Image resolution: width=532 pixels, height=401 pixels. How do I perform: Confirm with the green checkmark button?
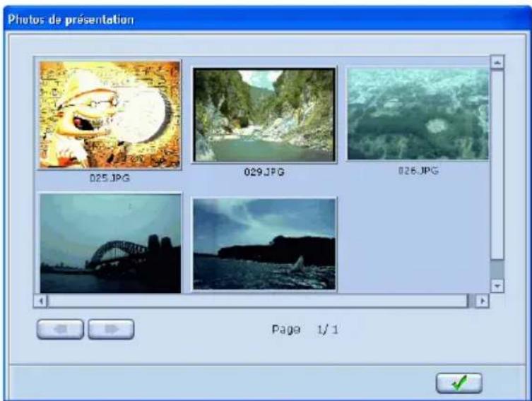(459, 383)
